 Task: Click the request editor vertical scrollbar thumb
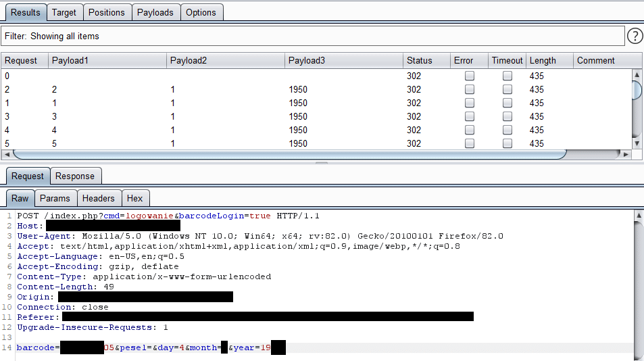point(639,291)
